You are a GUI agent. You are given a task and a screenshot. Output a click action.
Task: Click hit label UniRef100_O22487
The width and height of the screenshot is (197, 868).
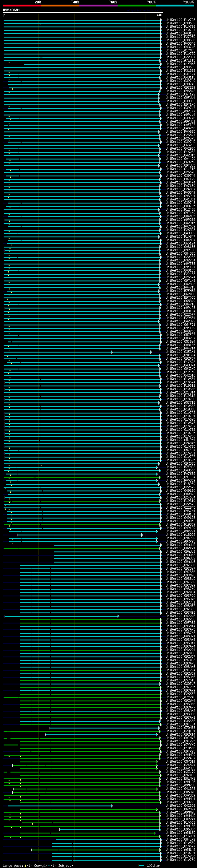click(180, 758)
